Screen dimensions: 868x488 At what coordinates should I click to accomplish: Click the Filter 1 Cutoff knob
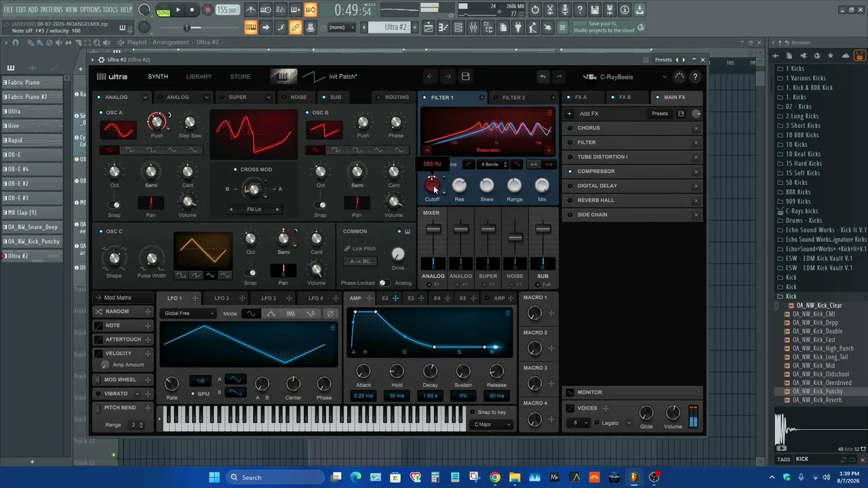(x=432, y=184)
